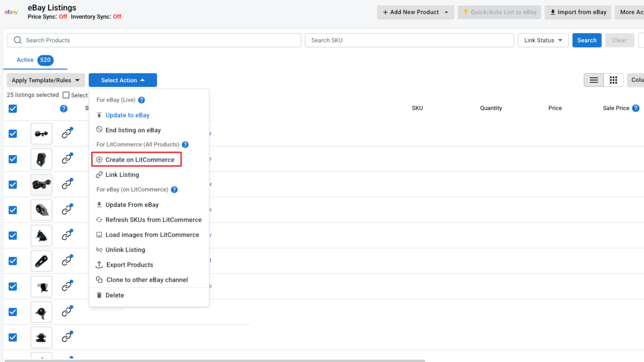Image resolution: width=644 pixels, height=362 pixels.
Task: Expand Apply Template/Rules dropdown
Action: [x=46, y=80]
